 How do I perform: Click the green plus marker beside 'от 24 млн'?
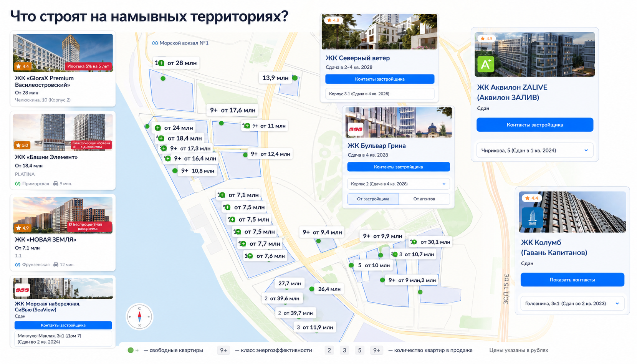point(158,128)
